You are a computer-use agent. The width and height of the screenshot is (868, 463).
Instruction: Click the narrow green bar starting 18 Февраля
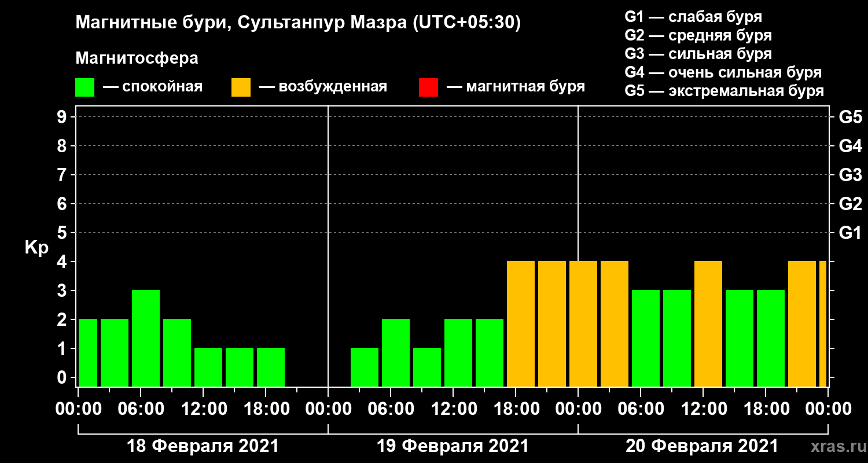tap(88, 352)
